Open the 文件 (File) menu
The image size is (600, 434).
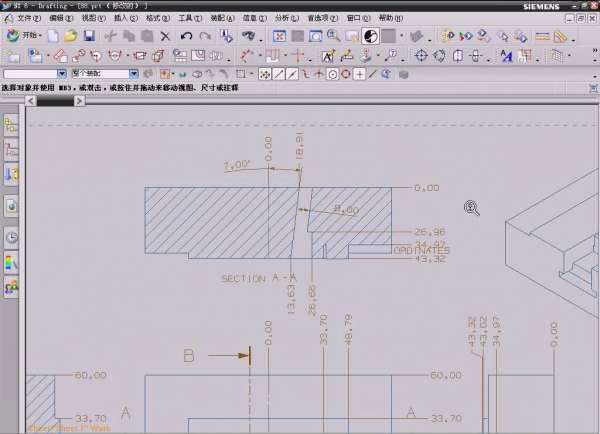(26, 18)
